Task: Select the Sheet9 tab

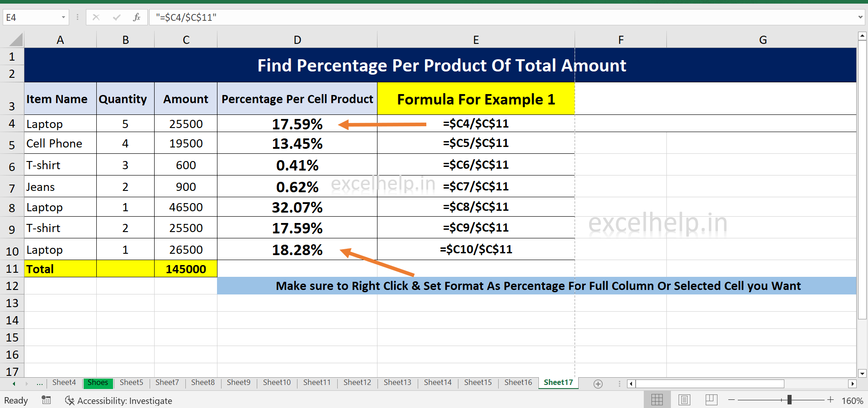Action: pyautogui.click(x=239, y=383)
